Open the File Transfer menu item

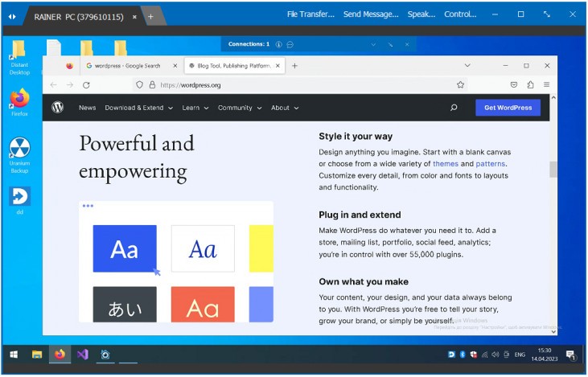310,14
